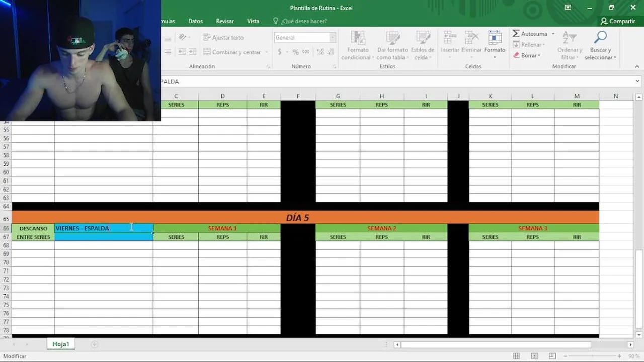Image resolution: width=644 pixels, height=362 pixels.
Task: Open Número dialog launcher
Action: click(335, 67)
